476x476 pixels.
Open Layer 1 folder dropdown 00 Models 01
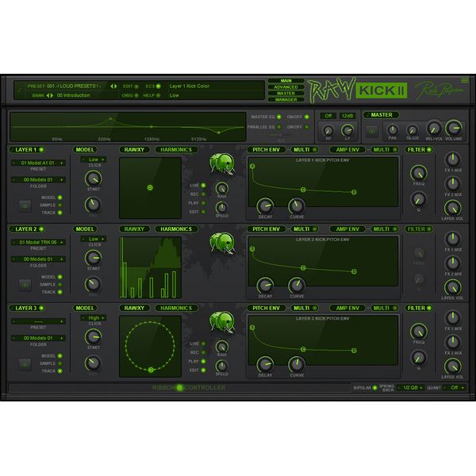tap(38, 180)
